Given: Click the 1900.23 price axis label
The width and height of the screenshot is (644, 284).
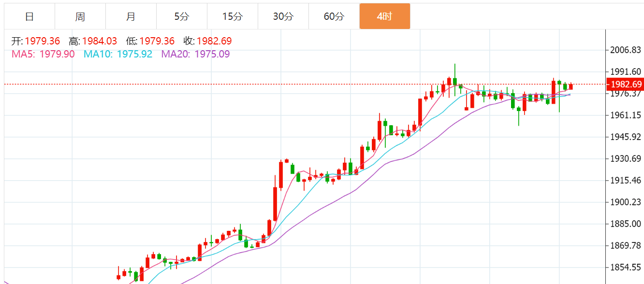Looking at the screenshot, I should pyautogui.click(x=626, y=202).
